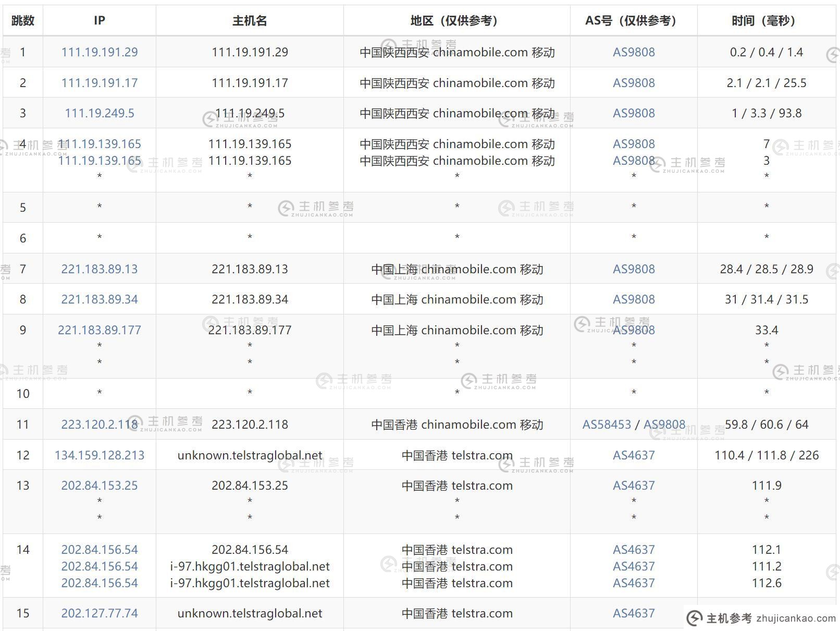
Task: Select time value 31 / 31.4 / 31.5
Action: pyautogui.click(x=767, y=299)
